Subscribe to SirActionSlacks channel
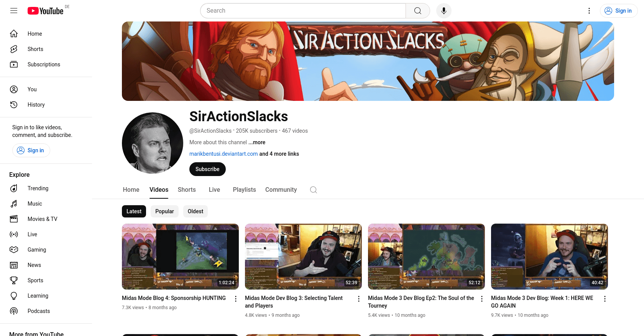 point(207,169)
